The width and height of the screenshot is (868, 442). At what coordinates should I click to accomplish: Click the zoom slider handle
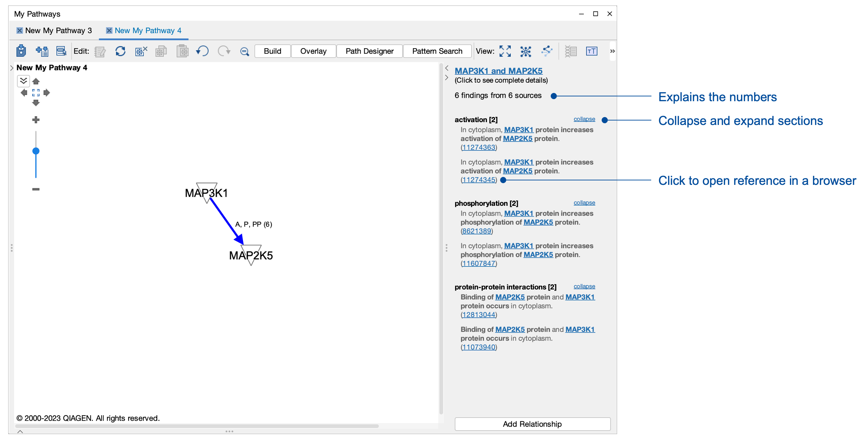pos(36,151)
